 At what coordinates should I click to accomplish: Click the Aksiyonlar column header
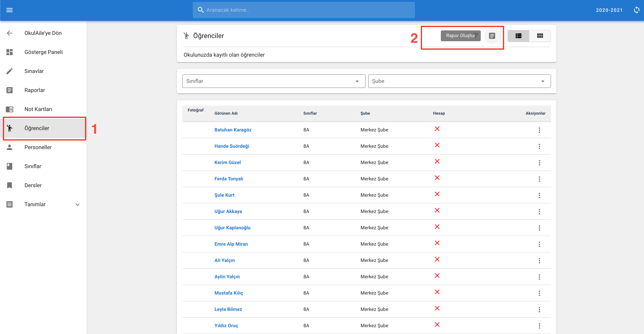(x=535, y=114)
